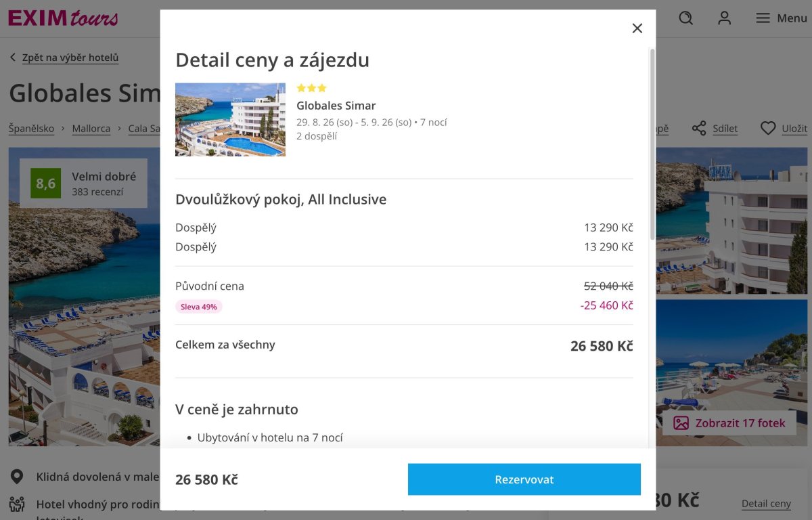The width and height of the screenshot is (812, 520).
Task: Click the Zpět na výběr hotelů link
Action: click(70, 58)
